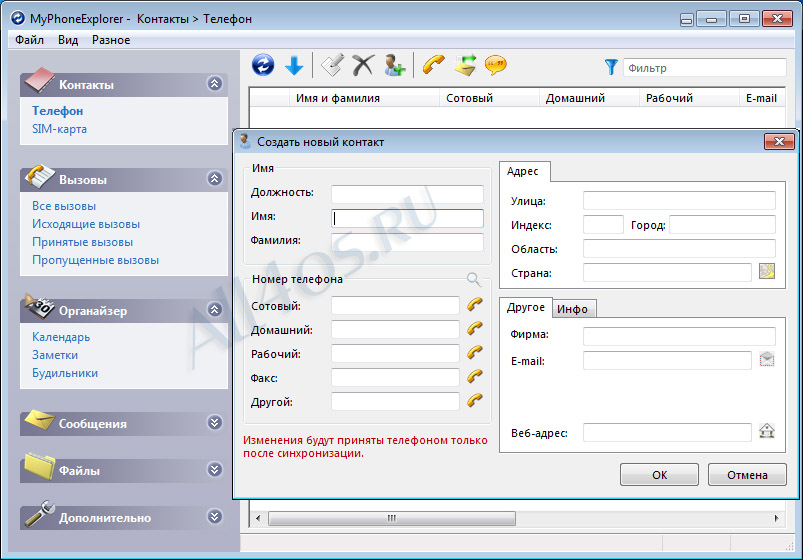This screenshot has width=803, height=560.
Task: Close the Создать новый контакт dialog
Action: click(779, 141)
